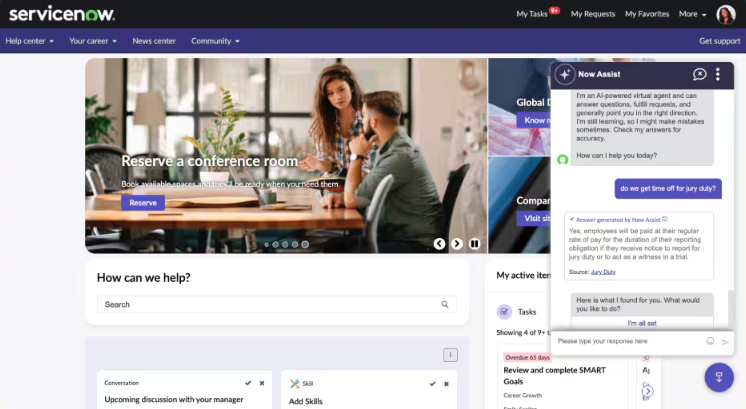Screen dimensions: 746x409
Task: Click the search magnifier icon
Action: coord(444,304)
